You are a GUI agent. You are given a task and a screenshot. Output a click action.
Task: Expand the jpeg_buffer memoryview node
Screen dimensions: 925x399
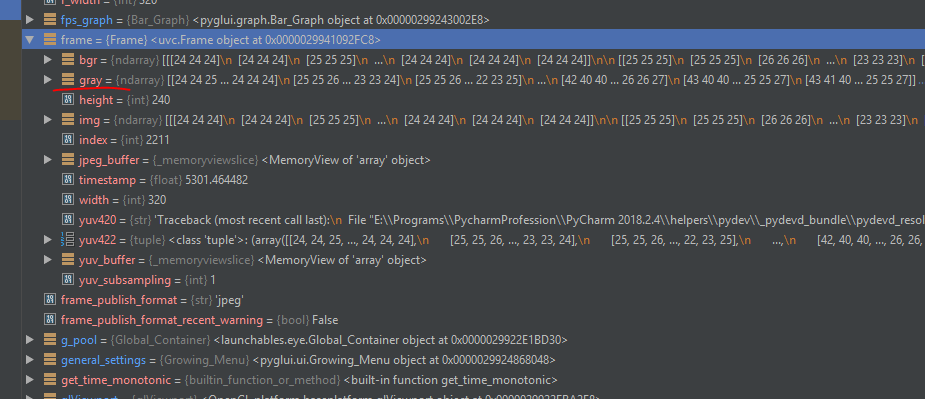tap(48, 160)
